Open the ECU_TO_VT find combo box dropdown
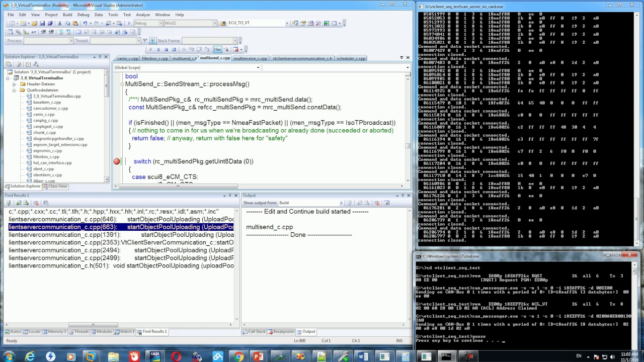The image size is (644, 362). point(287,23)
